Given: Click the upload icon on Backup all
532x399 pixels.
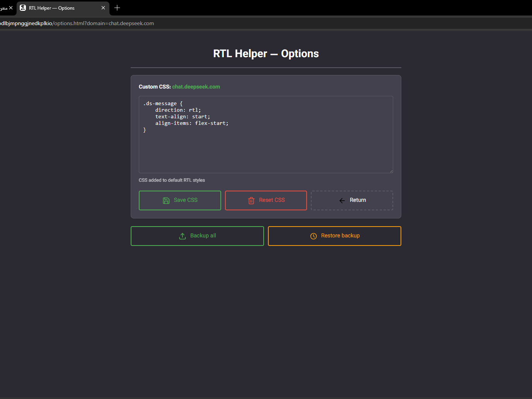Looking at the screenshot, I should (182, 236).
